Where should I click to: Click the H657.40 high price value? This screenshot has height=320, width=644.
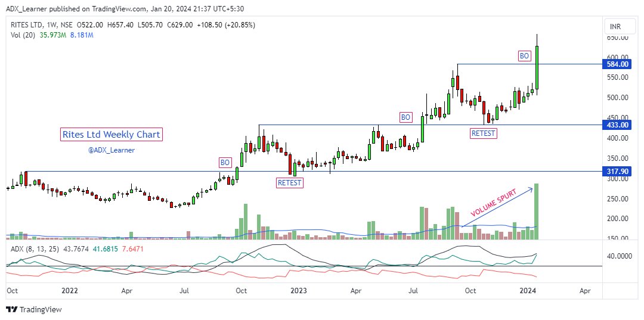(120, 25)
